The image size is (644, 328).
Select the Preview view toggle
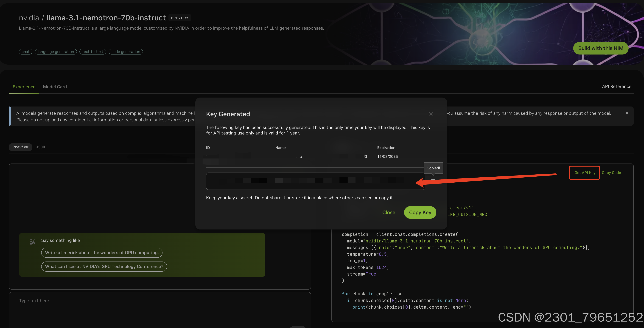click(20, 147)
